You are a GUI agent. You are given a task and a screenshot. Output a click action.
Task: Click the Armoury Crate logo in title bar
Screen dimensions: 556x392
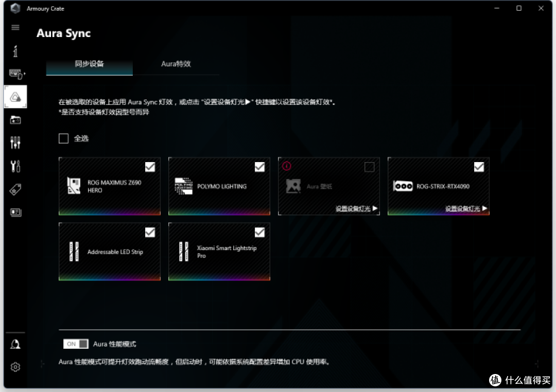pos(15,8)
